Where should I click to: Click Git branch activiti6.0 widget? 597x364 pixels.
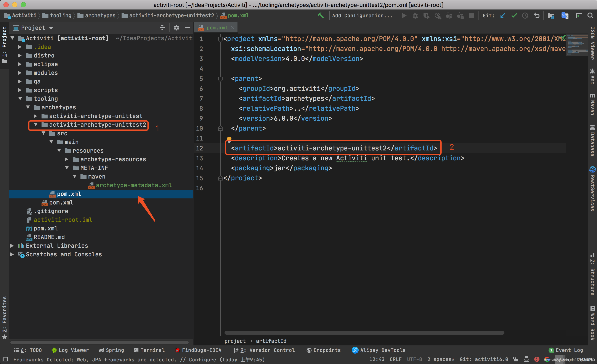tap(484, 359)
